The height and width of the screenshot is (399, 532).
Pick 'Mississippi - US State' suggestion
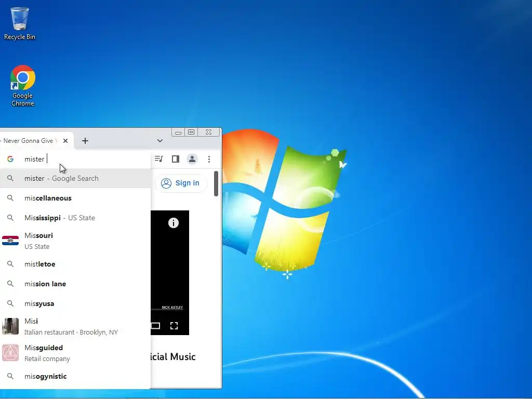(75, 218)
